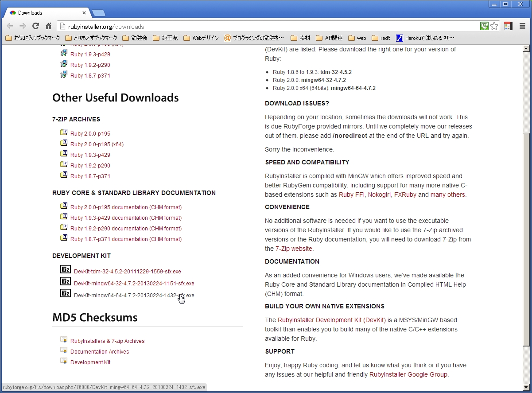The image size is (532, 393).
Task: Go forward to the next page
Action: coord(23,26)
